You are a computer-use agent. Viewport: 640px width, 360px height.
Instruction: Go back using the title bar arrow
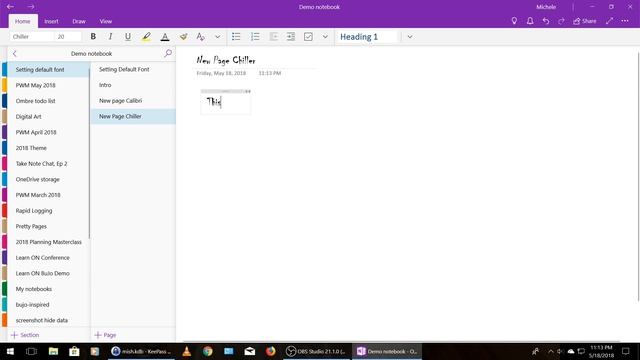pyautogui.click(x=10, y=7)
